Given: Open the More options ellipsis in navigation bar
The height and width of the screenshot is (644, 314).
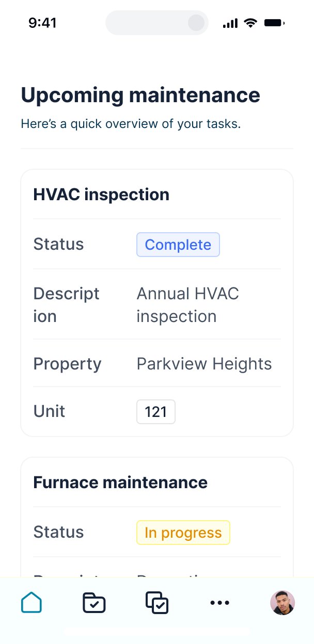Looking at the screenshot, I should point(220,602).
